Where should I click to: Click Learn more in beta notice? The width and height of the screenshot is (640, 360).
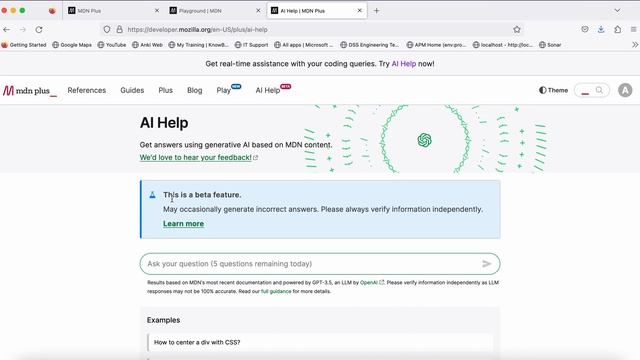click(183, 224)
